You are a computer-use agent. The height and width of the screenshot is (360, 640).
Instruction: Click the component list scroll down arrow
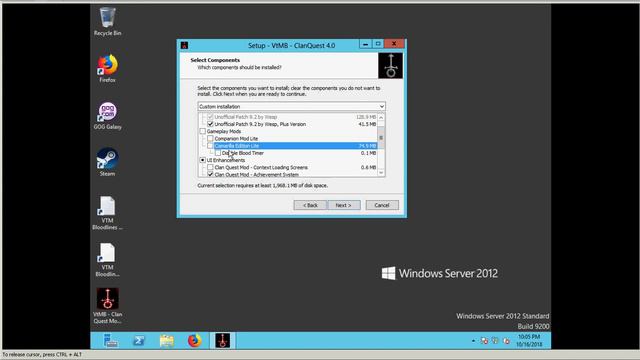pyautogui.click(x=381, y=173)
